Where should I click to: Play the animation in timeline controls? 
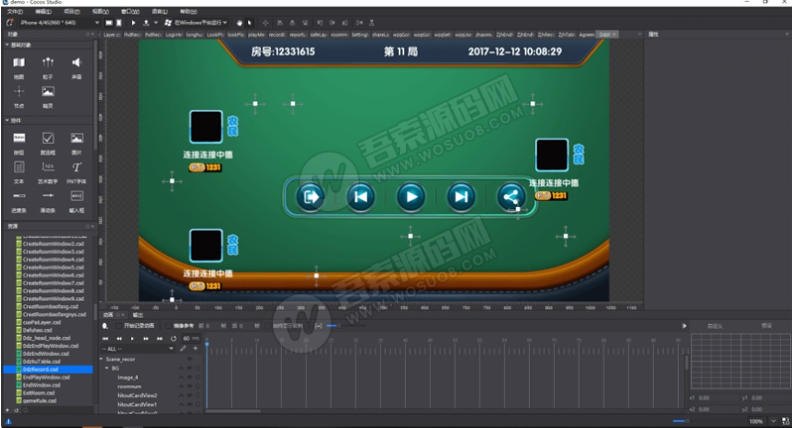132,339
